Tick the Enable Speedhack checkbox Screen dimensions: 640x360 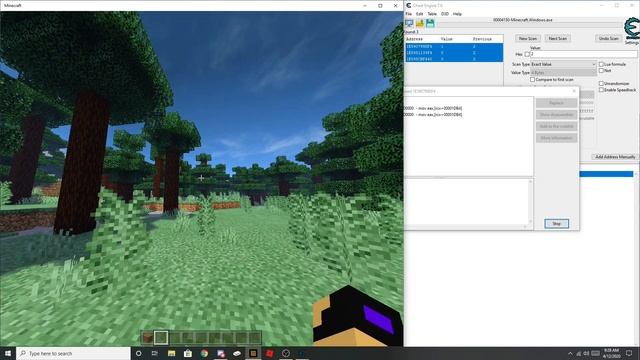pyautogui.click(x=601, y=89)
